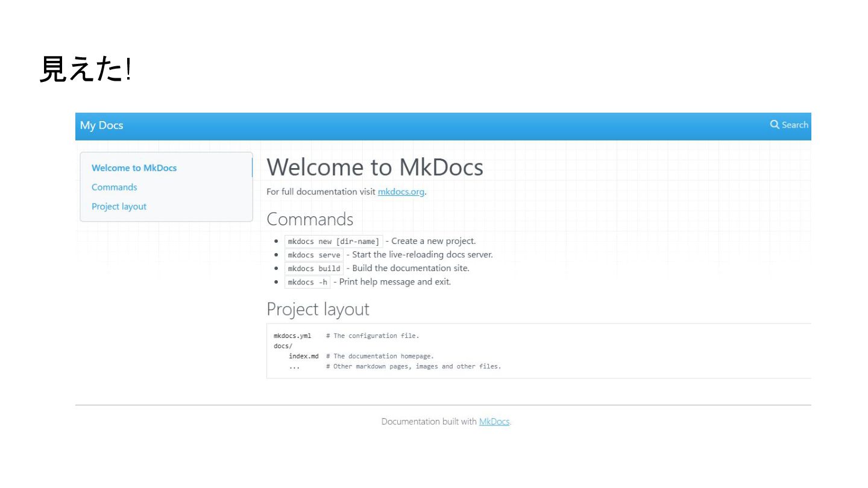Follow the MkDocs footer link
The image size is (868, 488).
point(494,422)
